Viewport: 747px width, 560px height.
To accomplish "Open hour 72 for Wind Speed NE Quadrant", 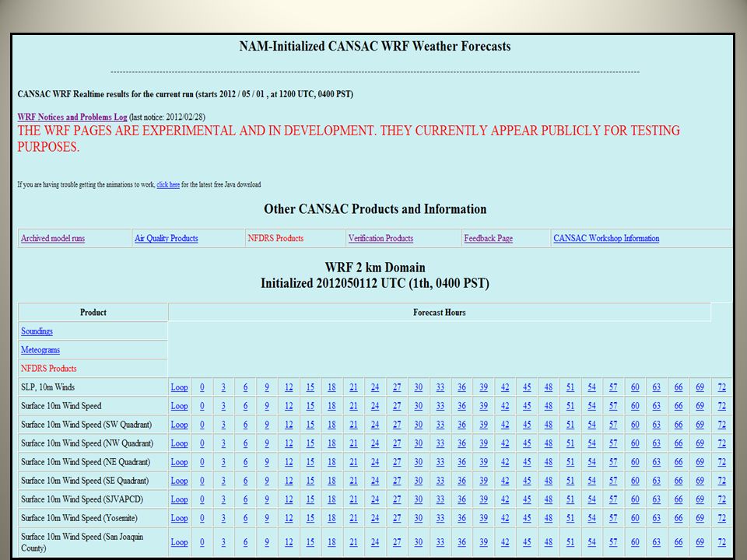I will 722,462.
